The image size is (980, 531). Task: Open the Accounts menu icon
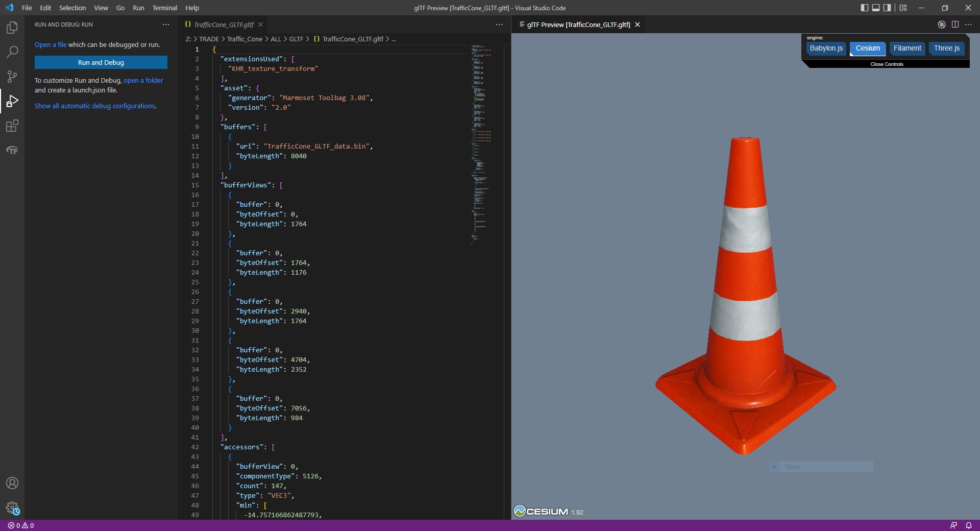(x=12, y=483)
